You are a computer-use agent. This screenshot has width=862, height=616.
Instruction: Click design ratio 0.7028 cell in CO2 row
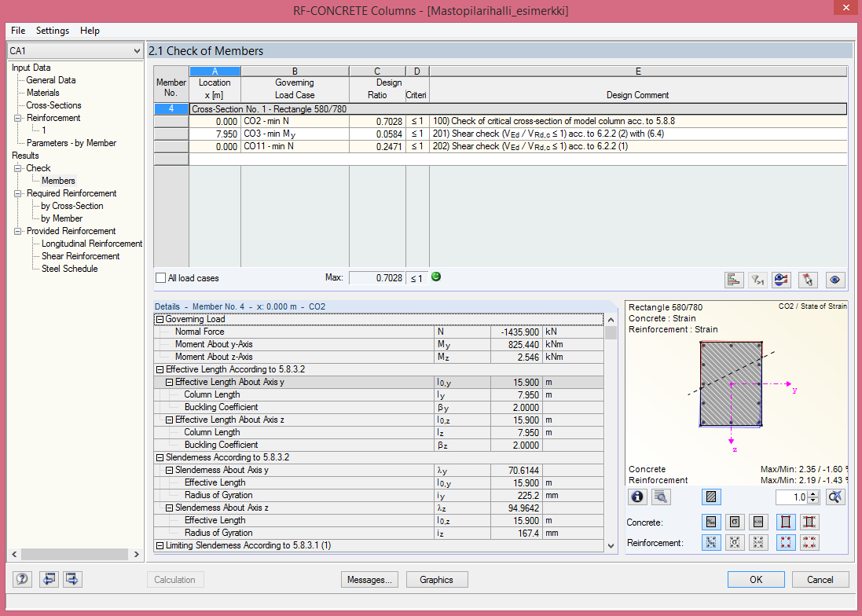(x=377, y=122)
